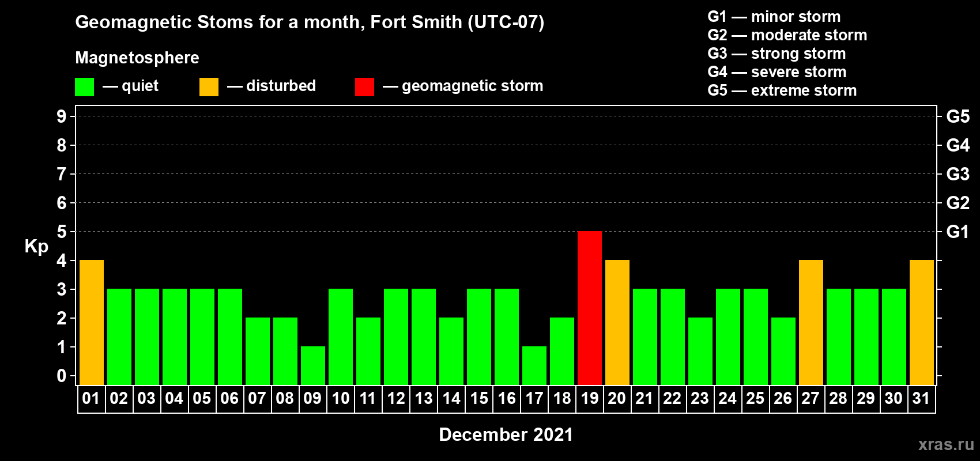
Task: Click the date label 24
Action: point(728,398)
